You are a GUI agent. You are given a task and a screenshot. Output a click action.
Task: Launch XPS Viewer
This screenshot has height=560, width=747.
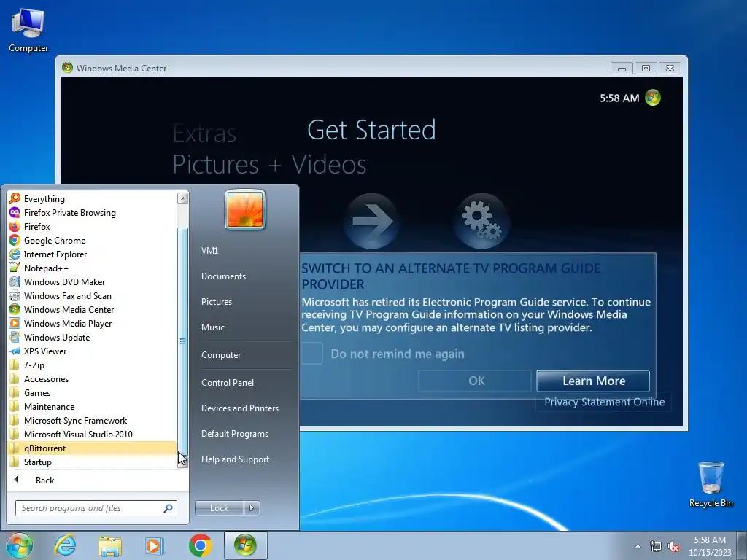click(91, 351)
